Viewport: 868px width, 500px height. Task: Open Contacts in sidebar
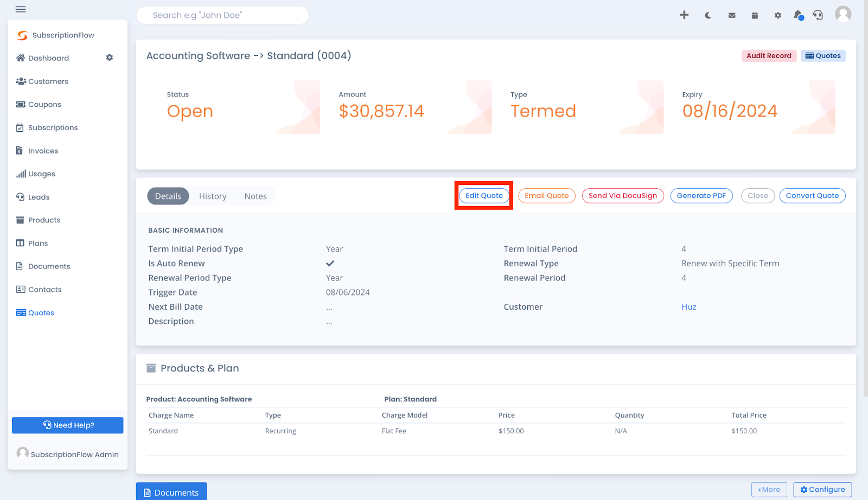(39, 290)
